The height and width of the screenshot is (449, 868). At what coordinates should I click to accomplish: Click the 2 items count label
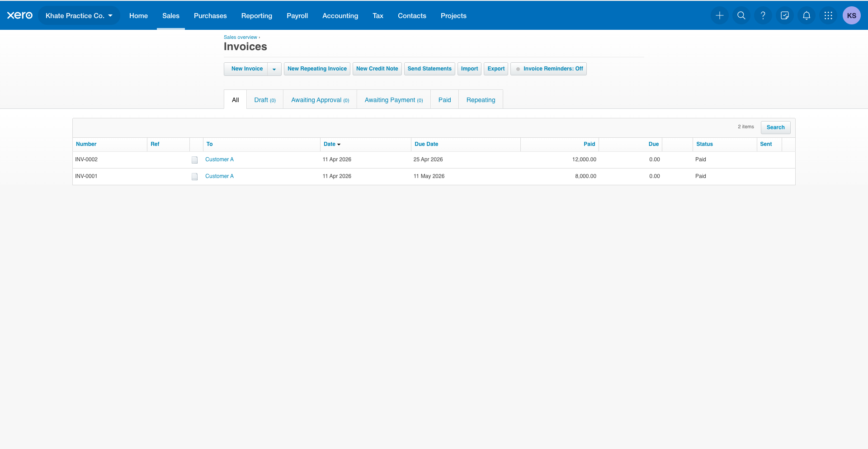[746, 127]
